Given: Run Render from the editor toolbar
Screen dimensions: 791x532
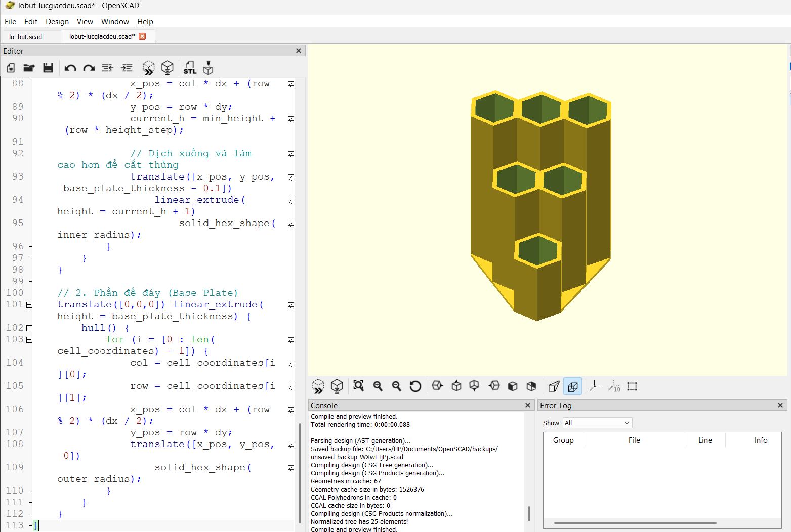Looking at the screenshot, I should point(168,68).
